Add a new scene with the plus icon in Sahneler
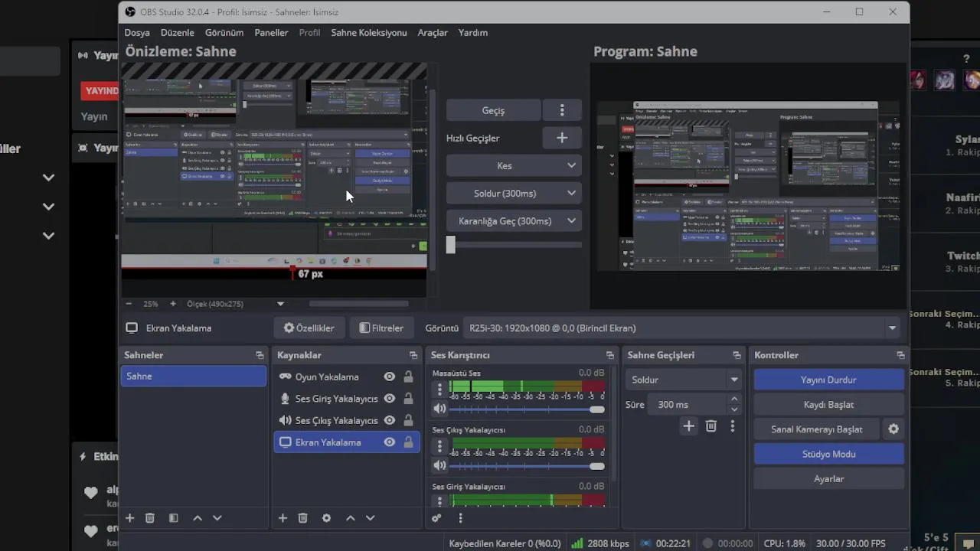Image resolution: width=980 pixels, height=551 pixels. pos(129,518)
